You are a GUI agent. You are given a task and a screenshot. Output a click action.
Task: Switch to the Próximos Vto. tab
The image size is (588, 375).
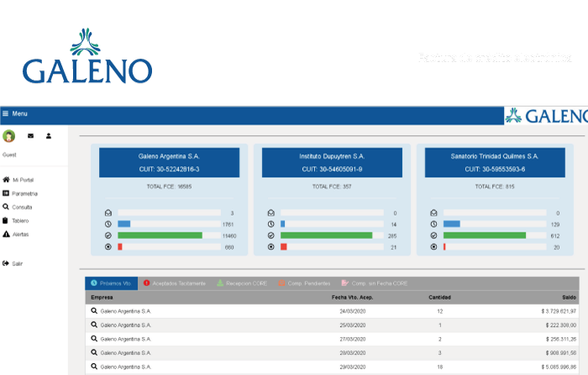[112, 284]
